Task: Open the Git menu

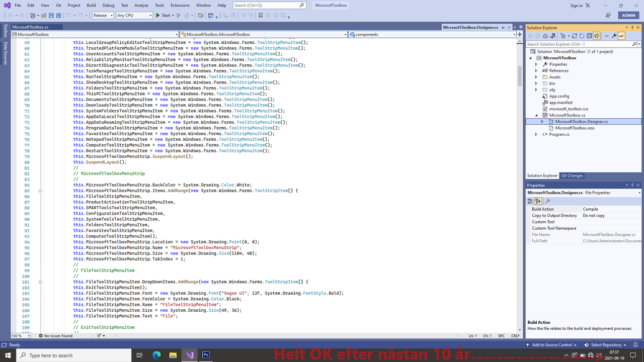Action: click(58, 6)
